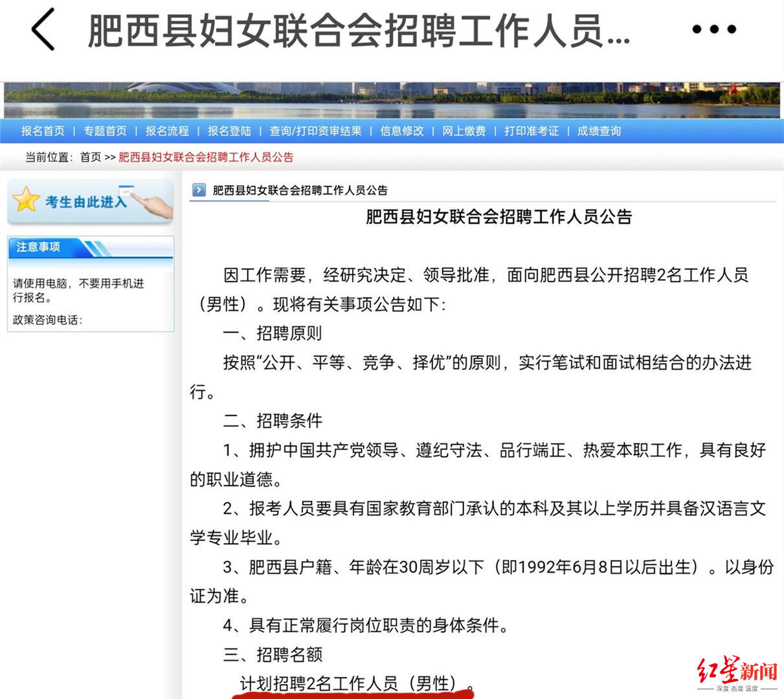Open the 报名流程 page
Viewport: 784px width, 699px height.
click(x=167, y=131)
